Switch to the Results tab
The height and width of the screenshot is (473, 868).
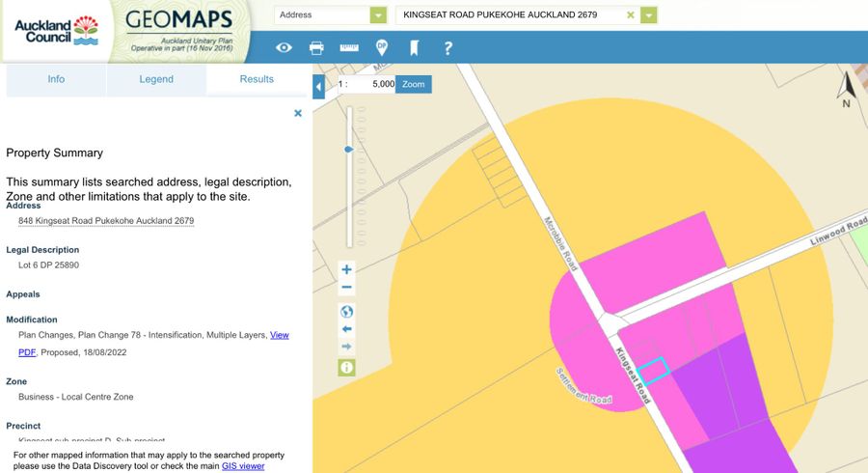pyautogui.click(x=257, y=79)
